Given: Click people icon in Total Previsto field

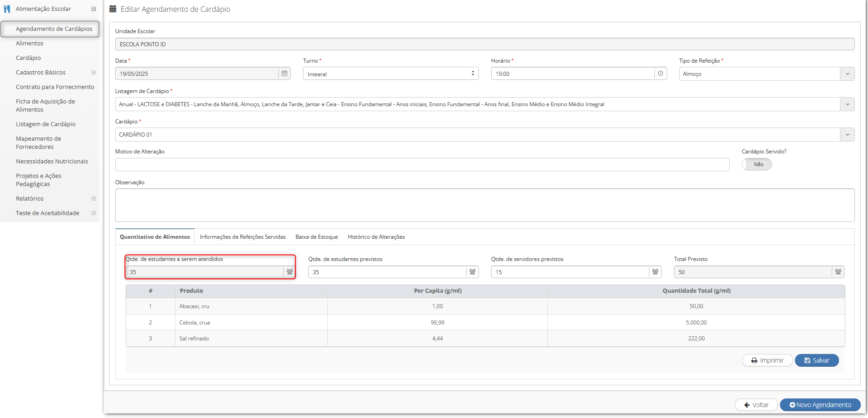Looking at the screenshot, I should [838, 272].
